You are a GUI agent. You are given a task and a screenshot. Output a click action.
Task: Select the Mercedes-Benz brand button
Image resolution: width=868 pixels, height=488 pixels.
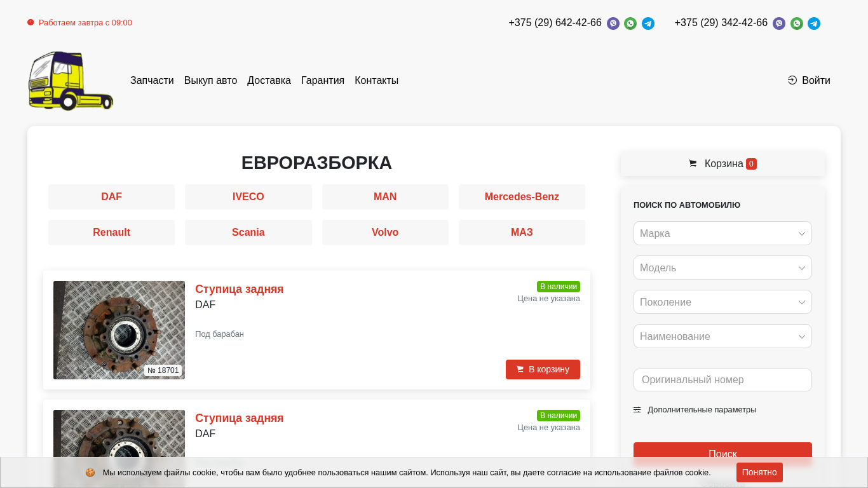[x=522, y=197]
